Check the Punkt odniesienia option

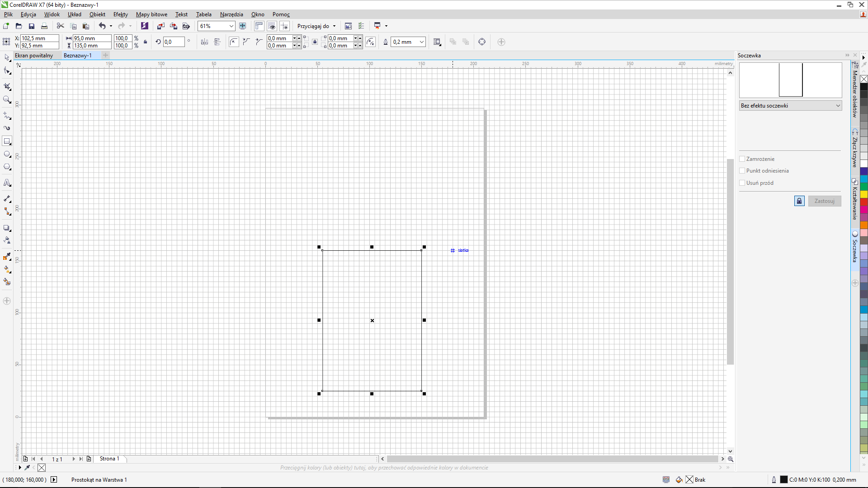coord(742,171)
